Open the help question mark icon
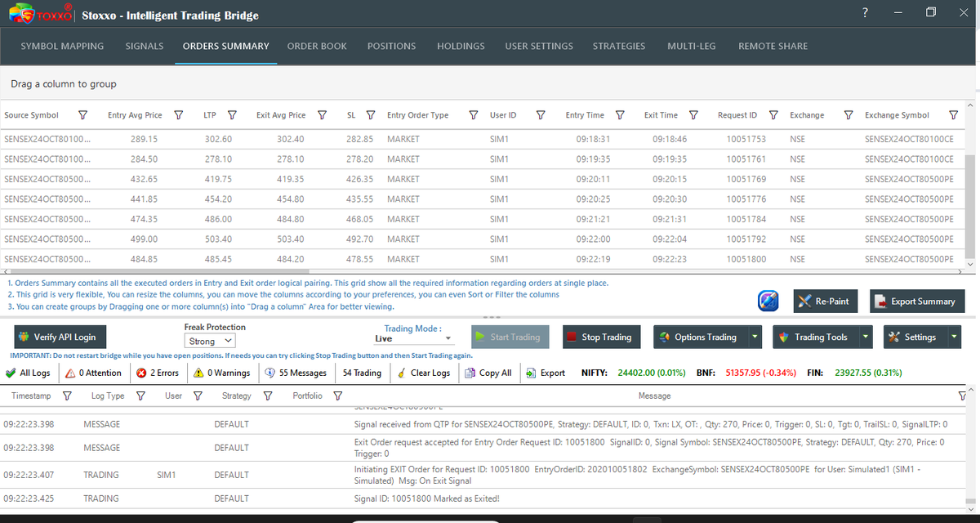 point(865,12)
